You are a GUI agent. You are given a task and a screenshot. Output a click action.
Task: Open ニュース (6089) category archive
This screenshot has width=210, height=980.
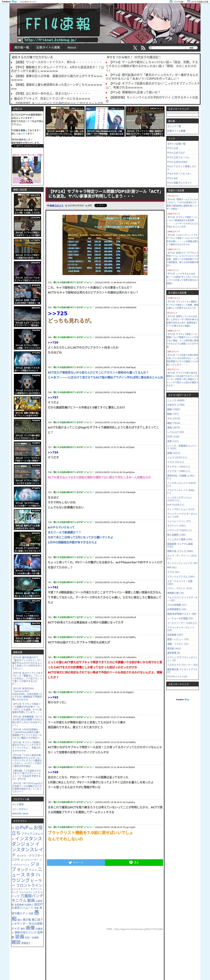click(x=176, y=400)
